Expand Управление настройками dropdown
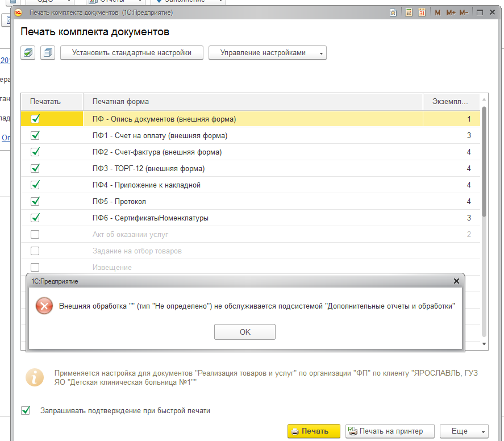 click(267, 53)
